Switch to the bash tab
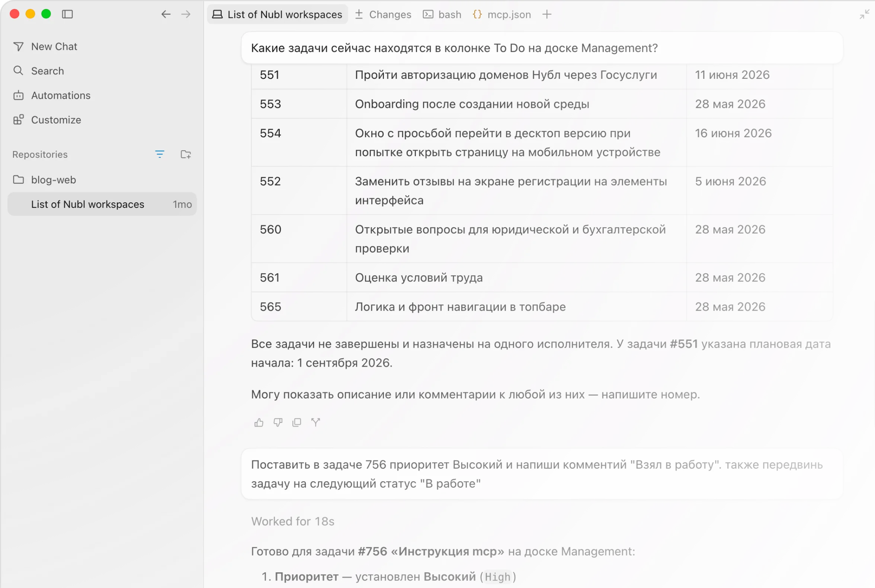This screenshot has width=875, height=588. 442,14
